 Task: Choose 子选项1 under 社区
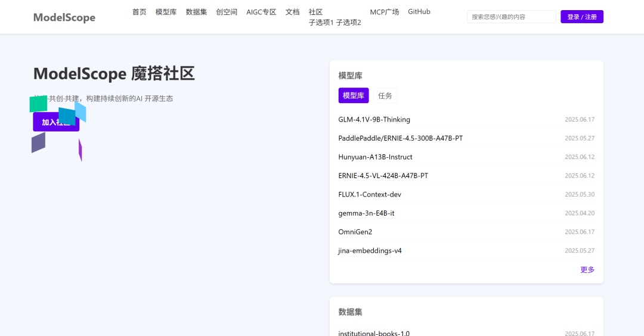(x=321, y=23)
